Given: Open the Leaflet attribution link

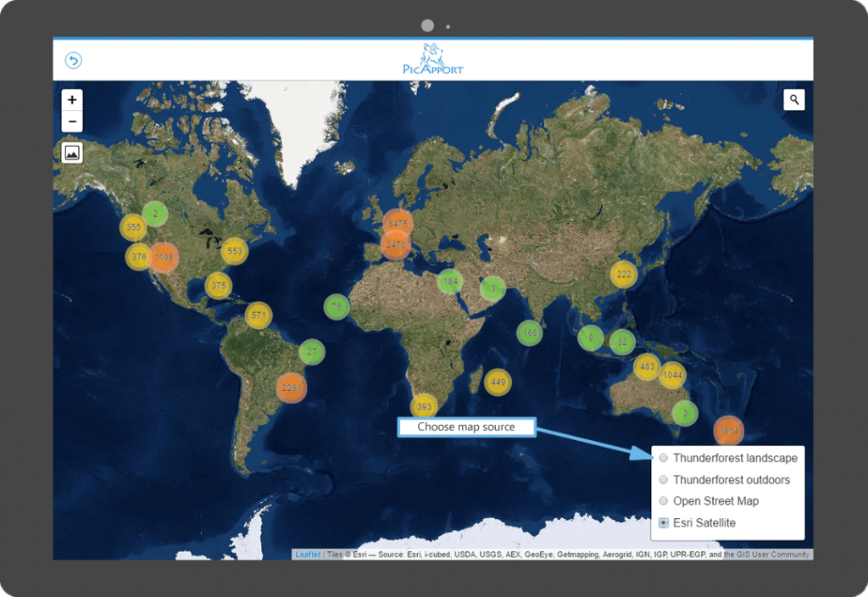Looking at the screenshot, I should [308, 555].
